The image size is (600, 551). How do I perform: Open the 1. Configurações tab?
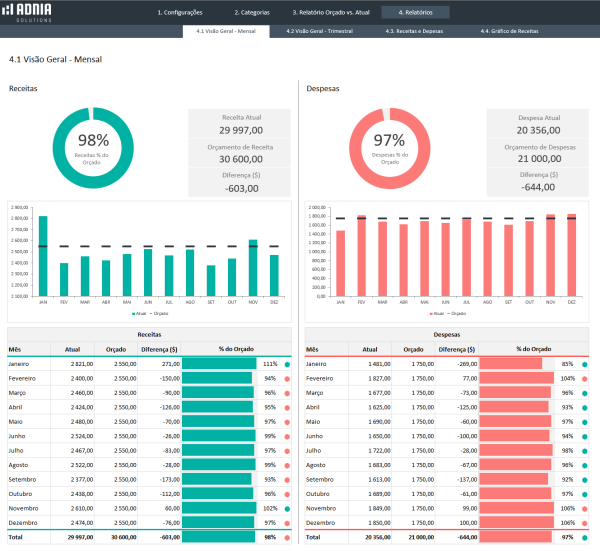(180, 12)
